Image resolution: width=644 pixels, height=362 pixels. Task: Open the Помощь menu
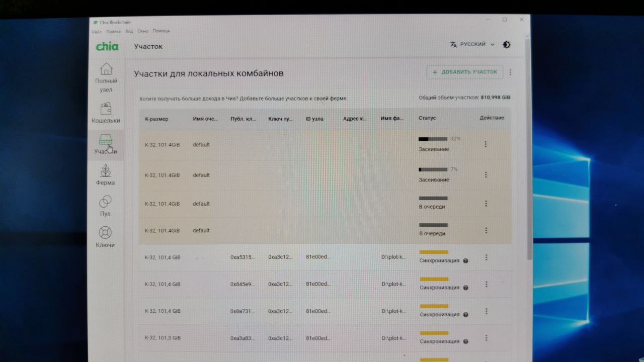coord(162,31)
